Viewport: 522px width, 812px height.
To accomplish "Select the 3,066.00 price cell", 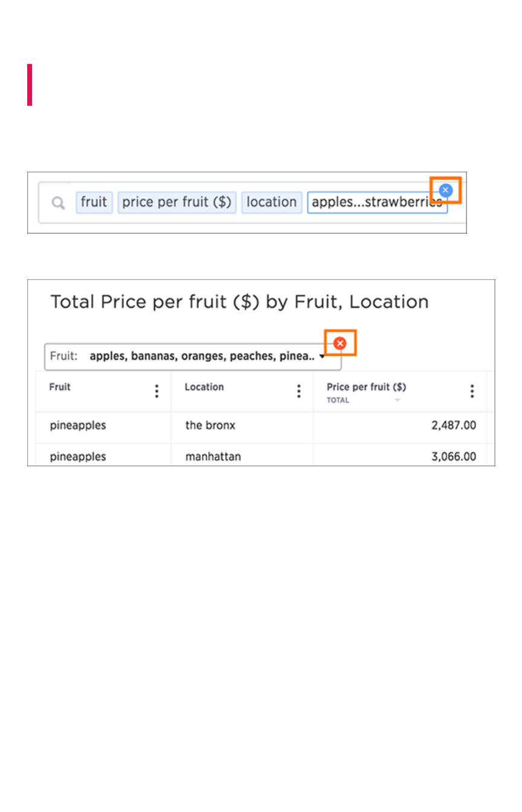I will [453, 457].
